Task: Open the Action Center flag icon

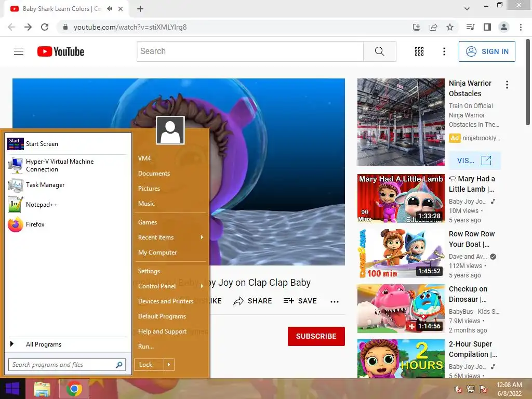Action: [483, 389]
